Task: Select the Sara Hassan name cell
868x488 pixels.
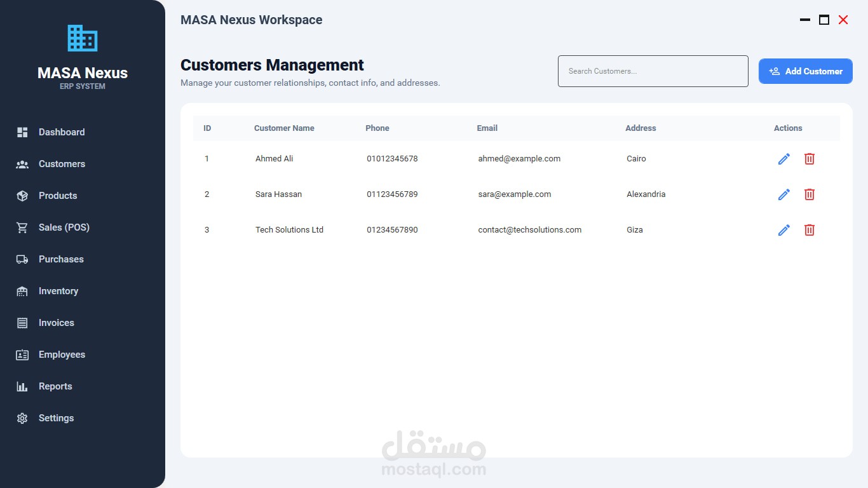Action: [x=279, y=194]
